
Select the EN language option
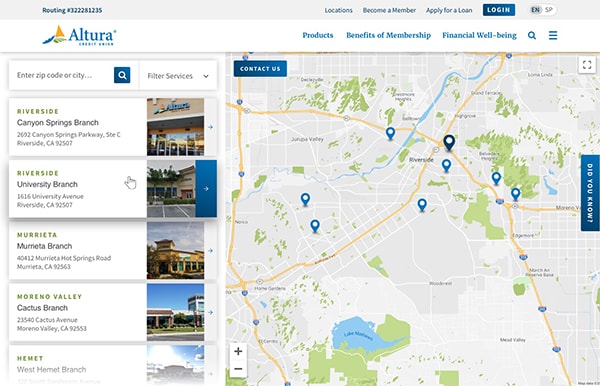(536, 10)
